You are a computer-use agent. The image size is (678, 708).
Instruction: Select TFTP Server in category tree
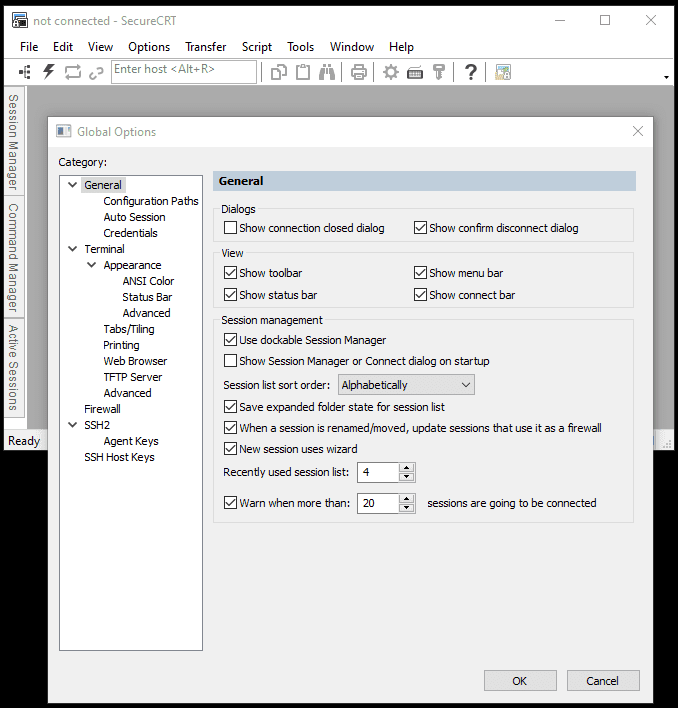pyautogui.click(x=133, y=377)
